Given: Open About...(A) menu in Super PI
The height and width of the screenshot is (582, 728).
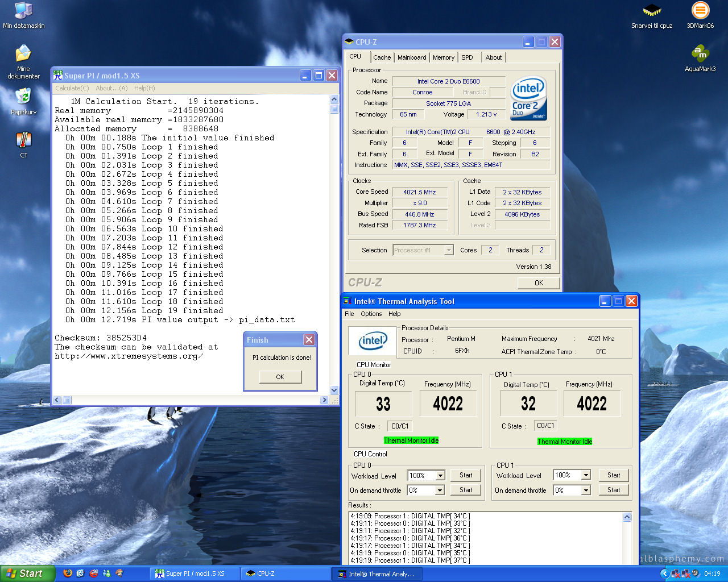Looking at the screenshot, I should click(111, 88).
